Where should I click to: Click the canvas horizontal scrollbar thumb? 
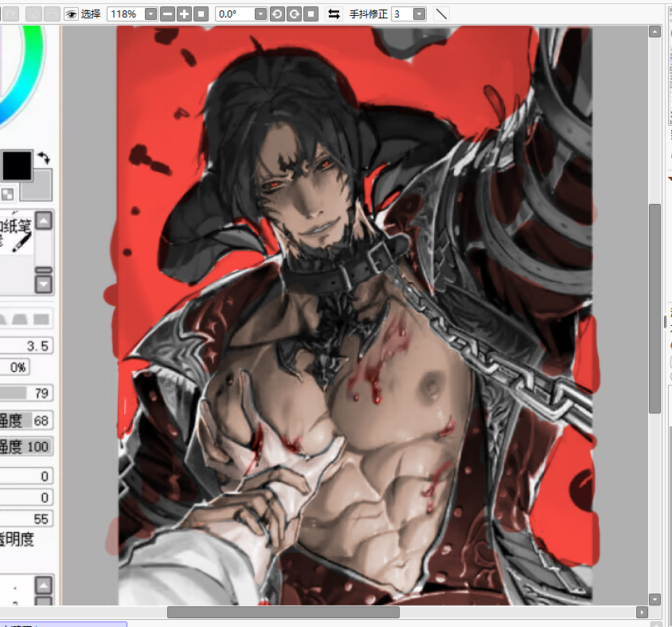click(x=283, y=612)
